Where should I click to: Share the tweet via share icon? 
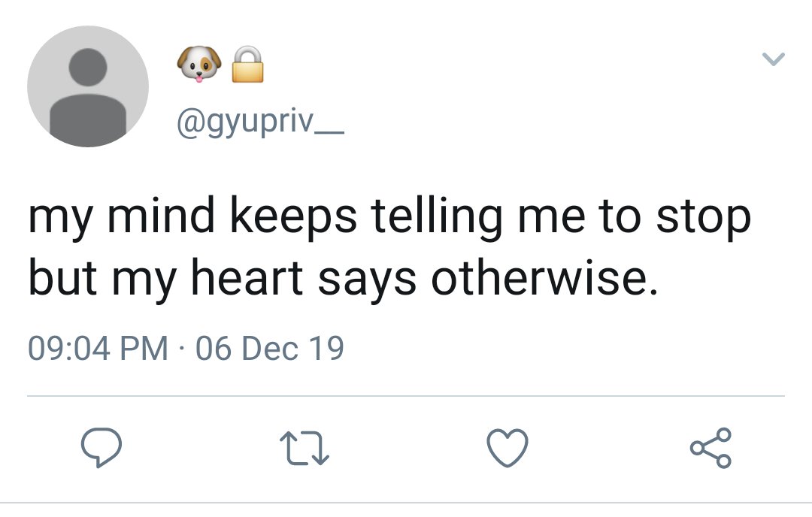(x=710, y=448)
